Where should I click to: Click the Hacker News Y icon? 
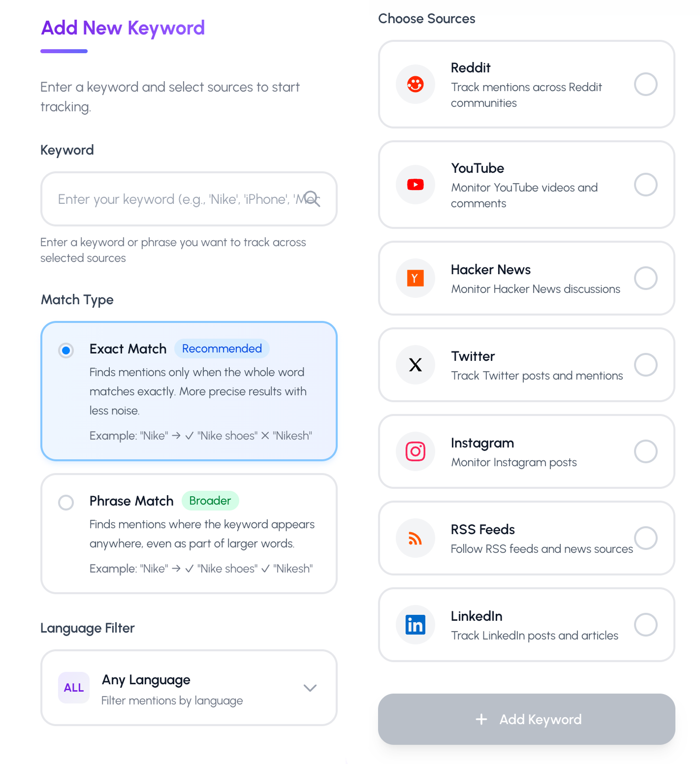415,278
